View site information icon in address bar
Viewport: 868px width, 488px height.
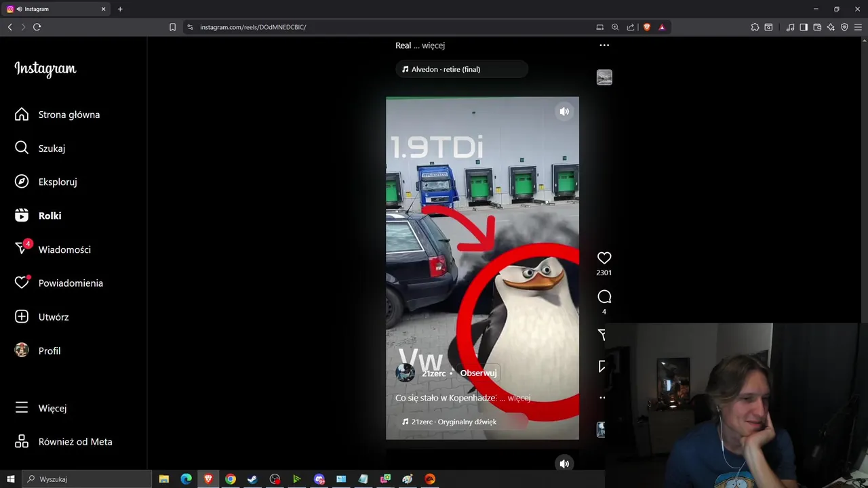click(190, 27)
